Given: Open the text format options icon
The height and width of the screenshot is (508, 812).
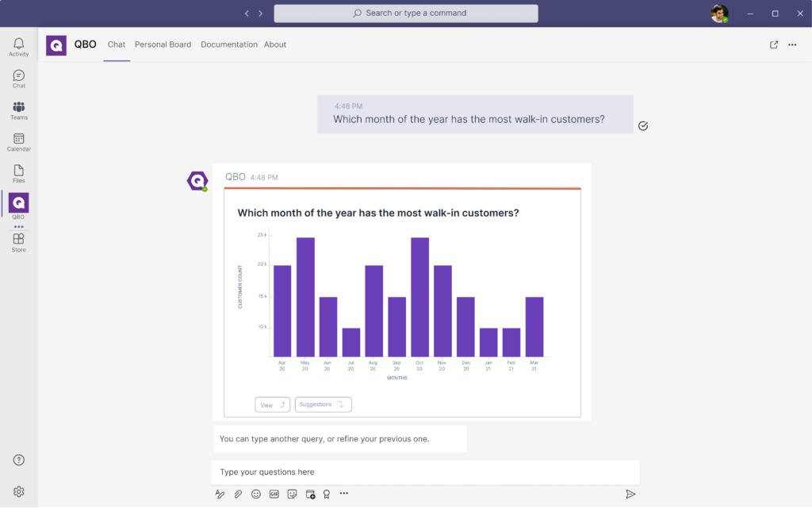Looking at the screenshot, I should point(220,494).
